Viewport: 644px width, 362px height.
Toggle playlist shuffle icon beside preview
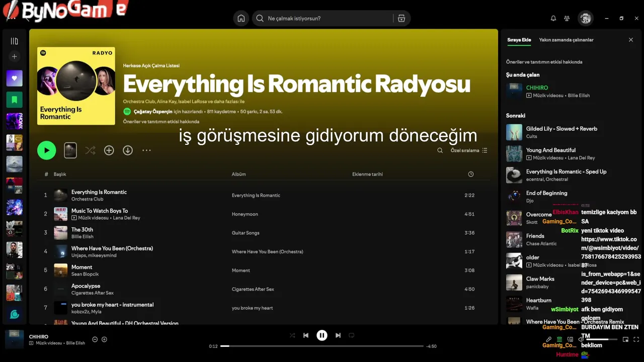coord(90,150)
